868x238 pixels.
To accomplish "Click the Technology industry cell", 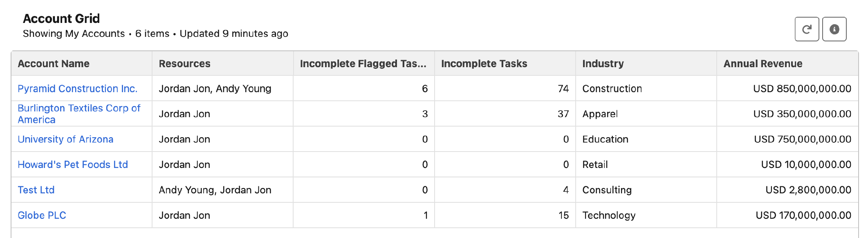I will pyautogui.click(x=609, y=215).
